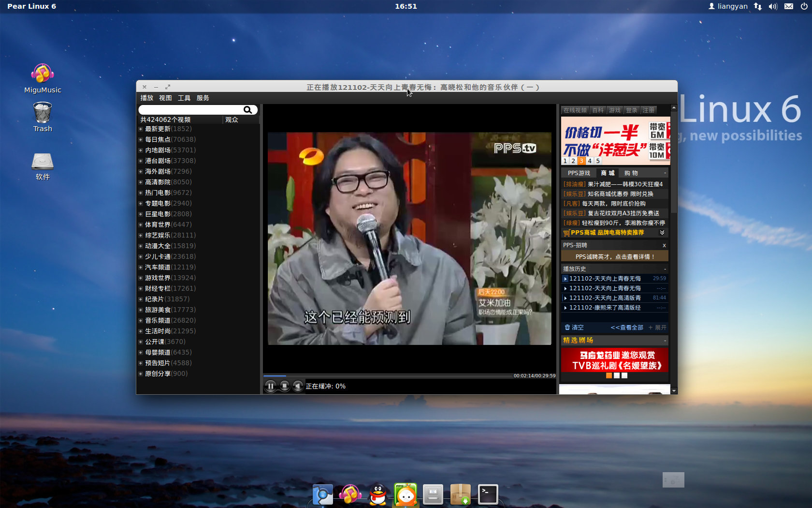Mute the player volume speaker button
812x508 pixels.
(x=298, y=386)
